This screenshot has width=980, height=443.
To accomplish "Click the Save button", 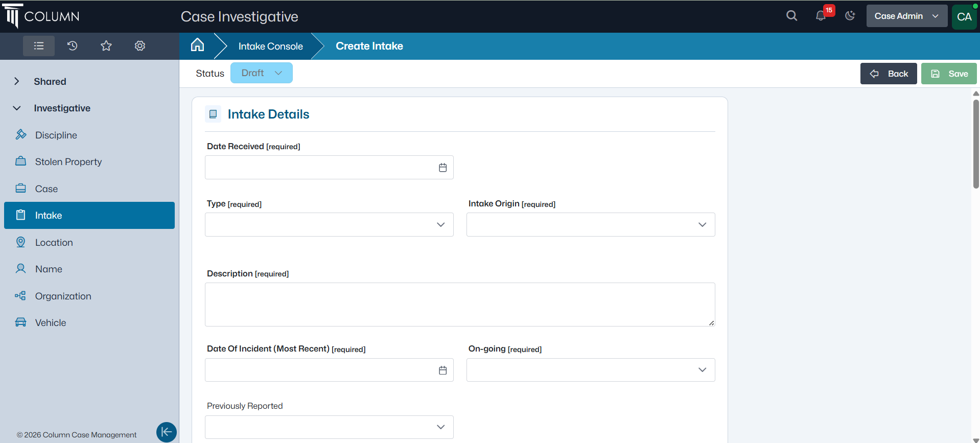I will tap(948, 74).
